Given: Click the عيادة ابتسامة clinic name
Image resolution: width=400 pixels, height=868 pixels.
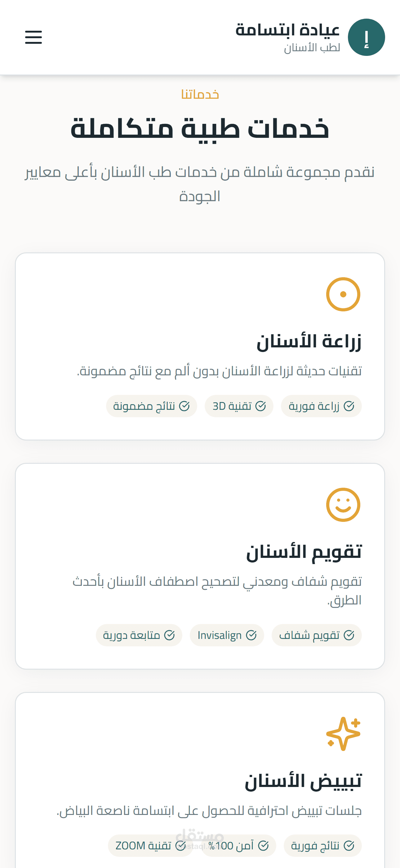Looking at the screenshot, I should click(x=287, y=30).
